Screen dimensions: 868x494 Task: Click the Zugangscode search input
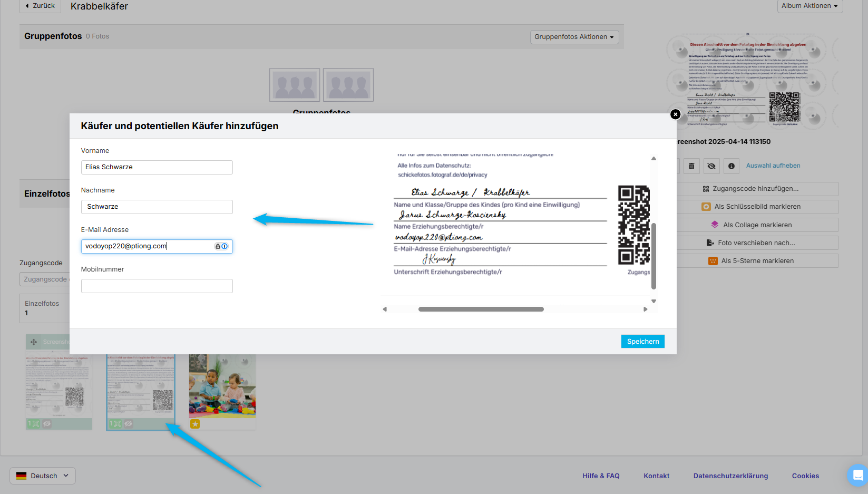[x=45, y=279]
